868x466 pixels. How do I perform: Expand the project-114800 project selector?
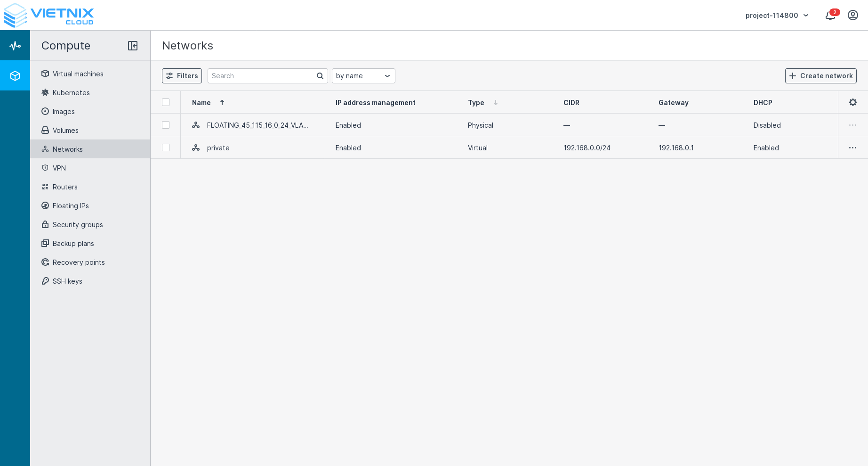pyautogui.click(x=776, y=15)
